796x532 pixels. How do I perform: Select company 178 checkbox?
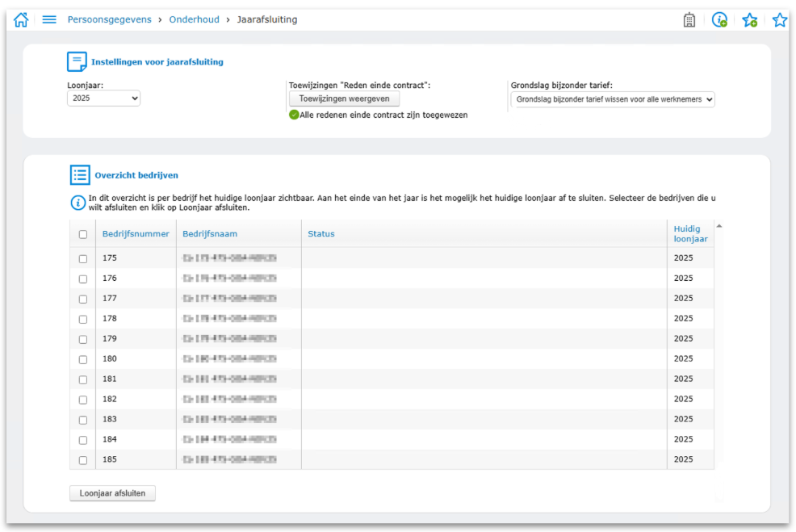82,319
